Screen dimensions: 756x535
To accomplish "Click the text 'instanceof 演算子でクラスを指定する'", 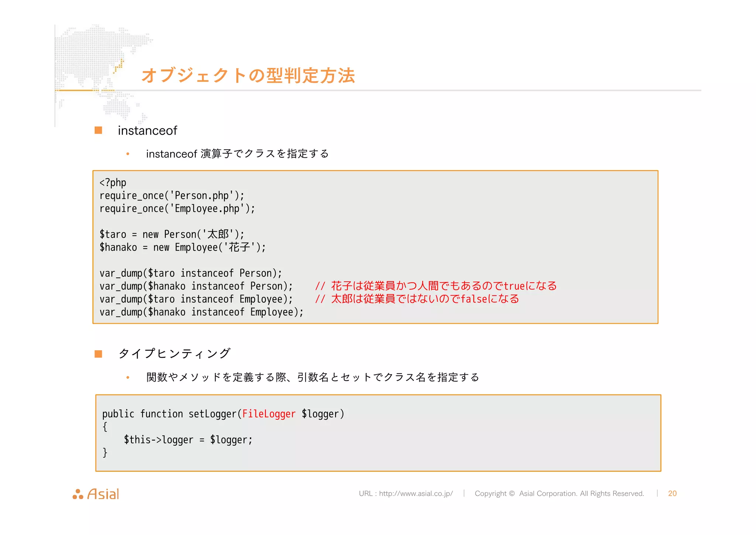I will [237, 154].
